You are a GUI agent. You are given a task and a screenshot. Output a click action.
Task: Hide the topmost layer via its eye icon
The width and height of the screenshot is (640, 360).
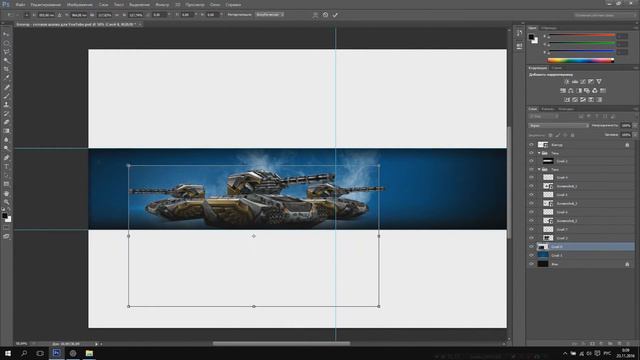tap(531, 144)
